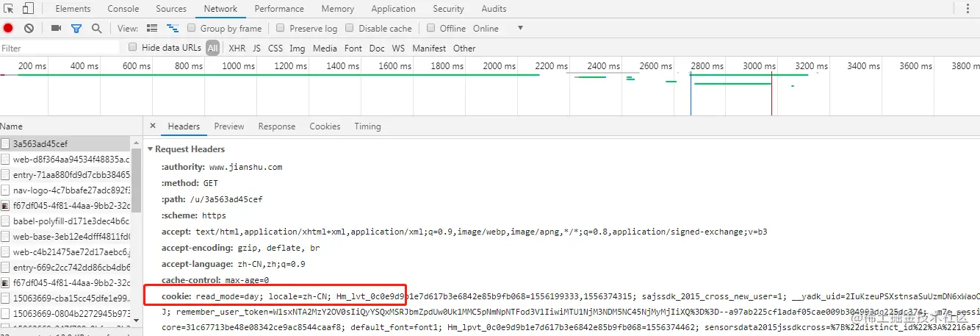Select request 15063669-cba15cc45dfe1e99
980x336 pixels.
(x=65, y=299)
